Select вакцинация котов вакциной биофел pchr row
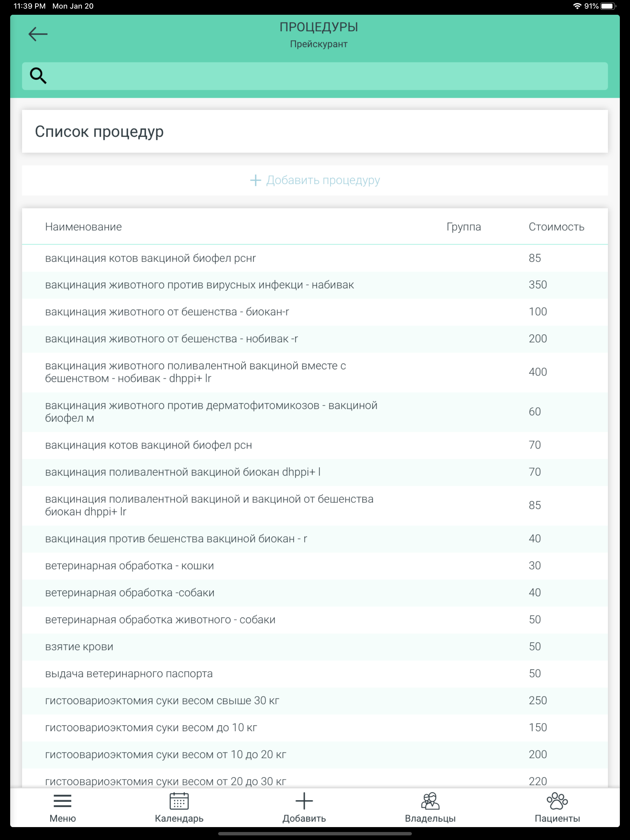The width and height of the screenshot is (630, 840). pyautogui.click(x=315, y=258)
